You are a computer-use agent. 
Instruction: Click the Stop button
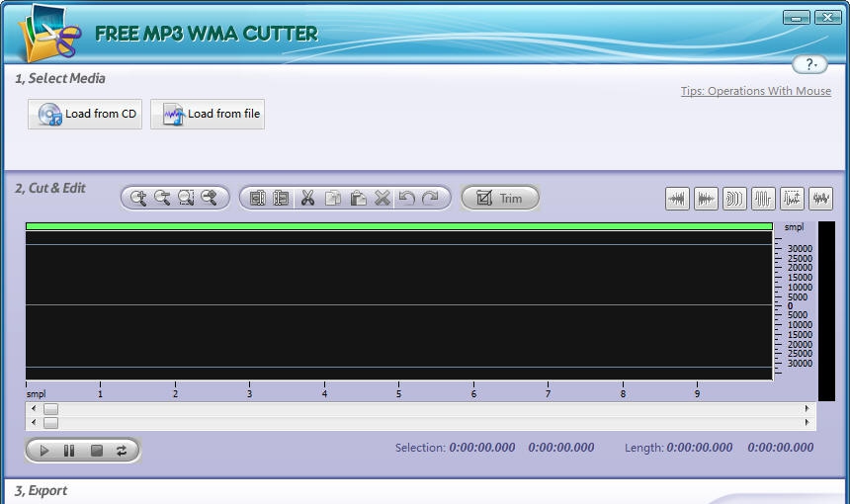(97, 451)
